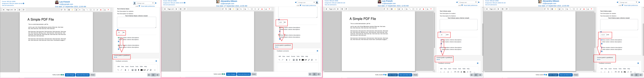Click Save and show next in 50.5/90 panel
This screenshot has width=644, height=79.
(244, 74)
